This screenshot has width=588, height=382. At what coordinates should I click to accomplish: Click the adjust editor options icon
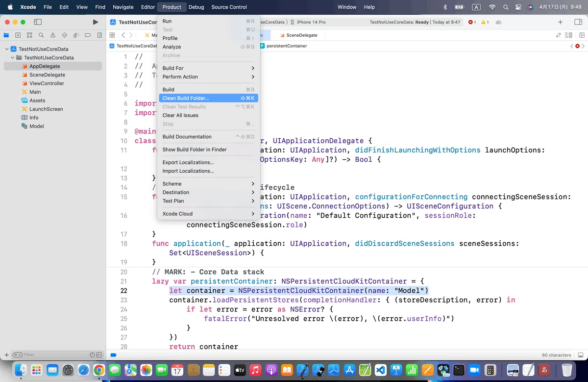pos(568,35)
